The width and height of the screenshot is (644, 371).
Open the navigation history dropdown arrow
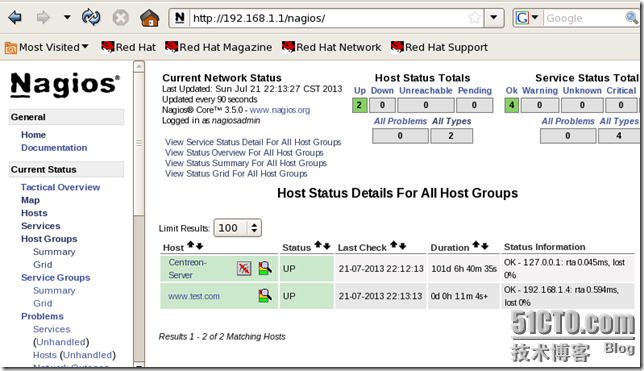coord(67,18)
